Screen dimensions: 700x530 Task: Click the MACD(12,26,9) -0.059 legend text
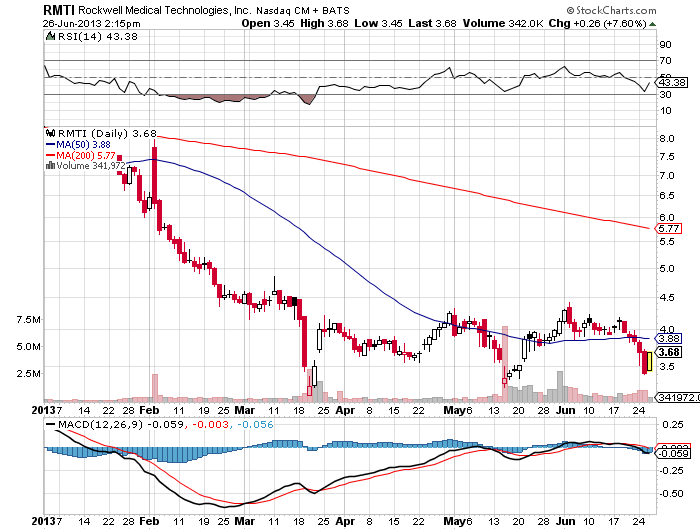pos(121,424)
